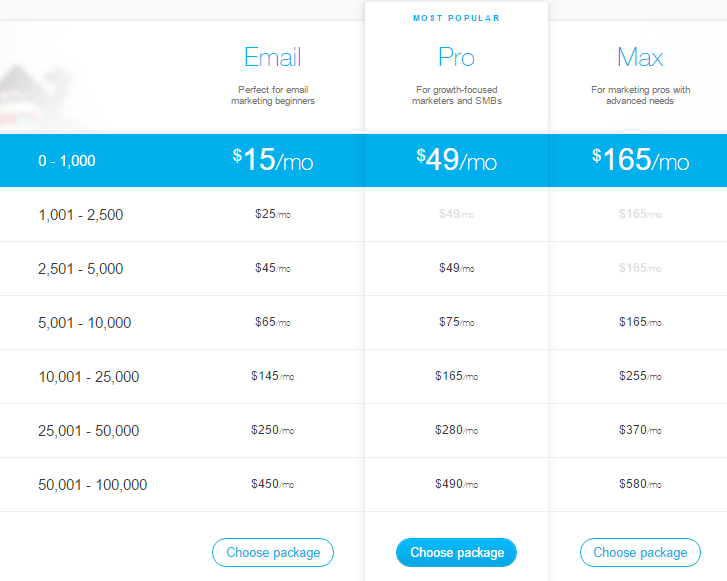
Task: Pick the 50,001 - 100,000 subscriber range
Action: (93, 485)
